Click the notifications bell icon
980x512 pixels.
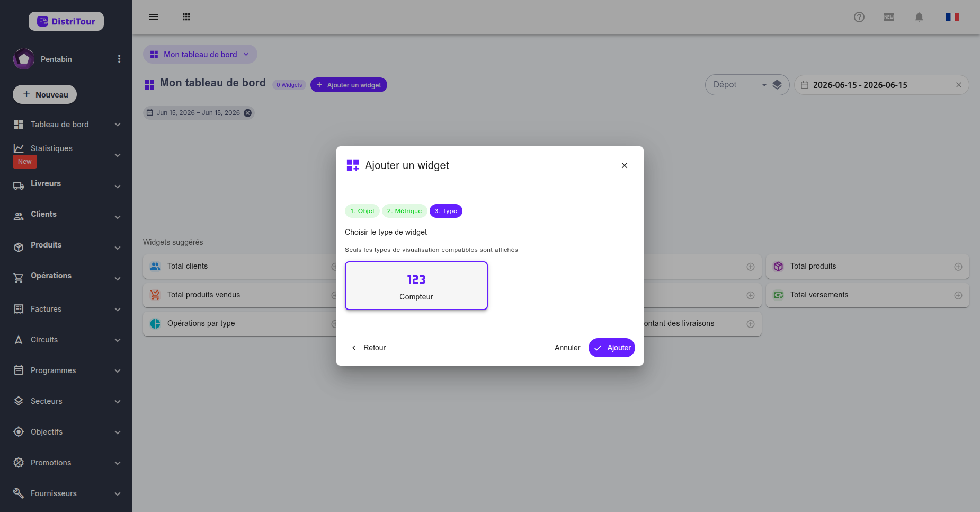coord(919,17)
